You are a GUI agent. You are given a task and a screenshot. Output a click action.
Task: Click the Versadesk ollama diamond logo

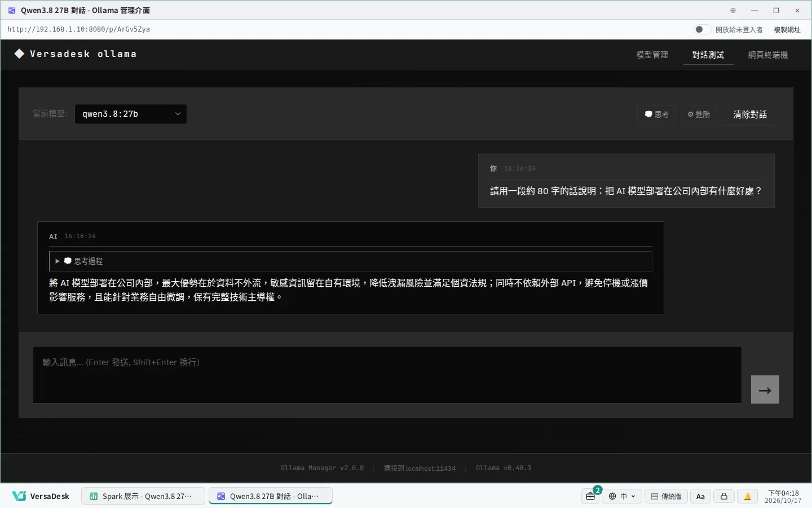point(19,54)
